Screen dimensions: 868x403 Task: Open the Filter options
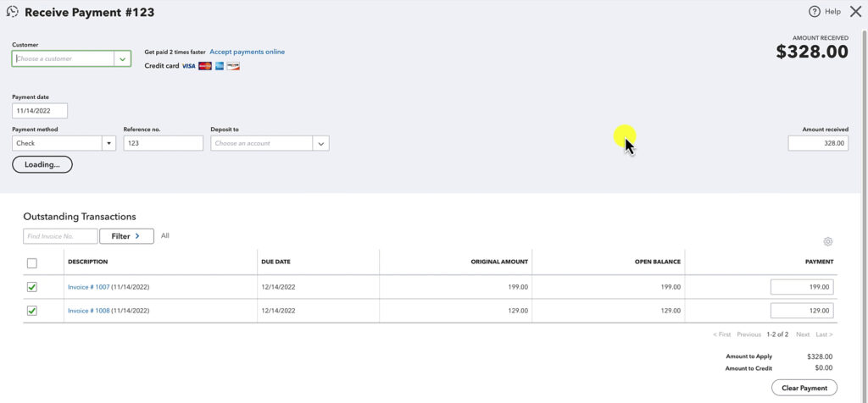127,236
